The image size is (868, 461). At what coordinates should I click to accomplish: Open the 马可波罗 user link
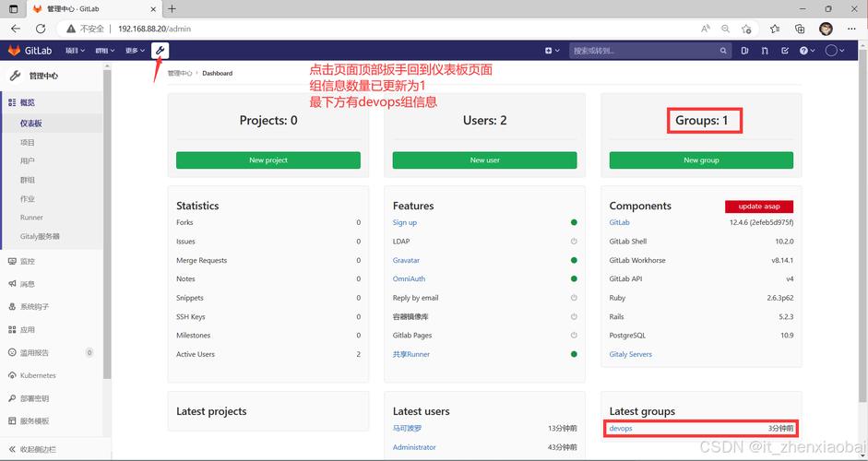pos(408,429)
